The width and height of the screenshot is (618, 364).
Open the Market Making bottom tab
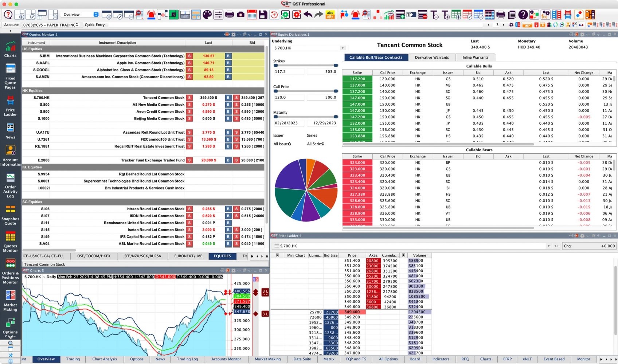pyautogui.click(x=268, y=359)
